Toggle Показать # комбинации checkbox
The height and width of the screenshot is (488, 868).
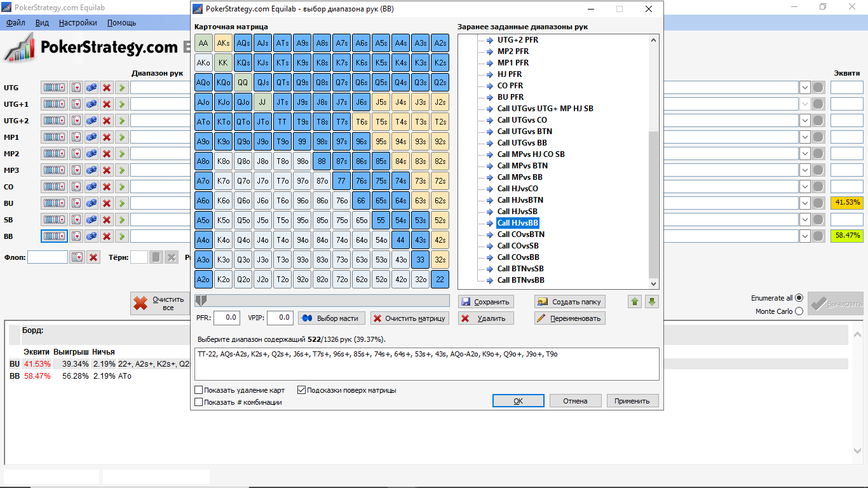(199, 402)
